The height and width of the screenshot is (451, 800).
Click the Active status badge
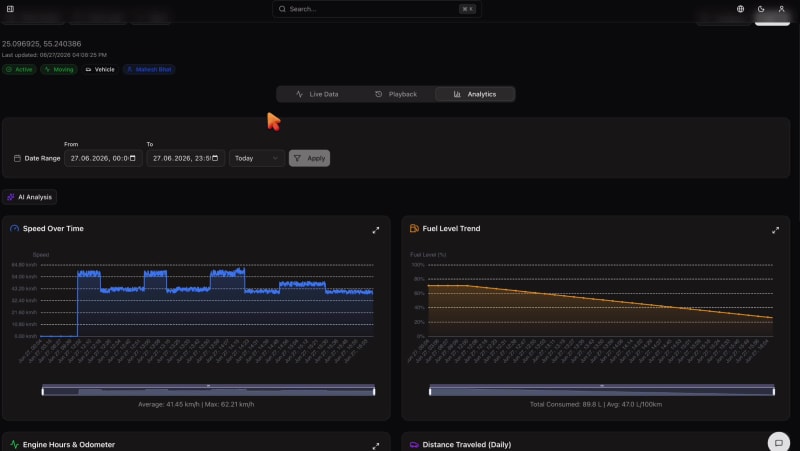tap(19, 69)
